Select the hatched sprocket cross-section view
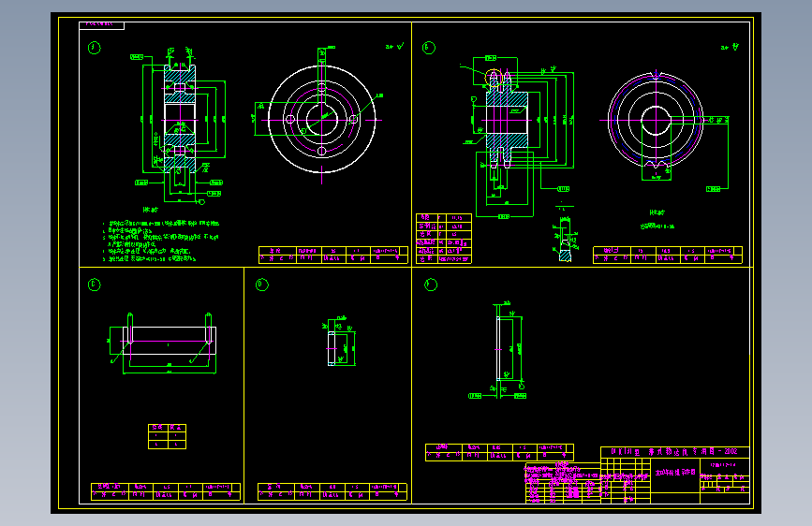This screenshot has width=812, height=526. [x=507, y=120]
